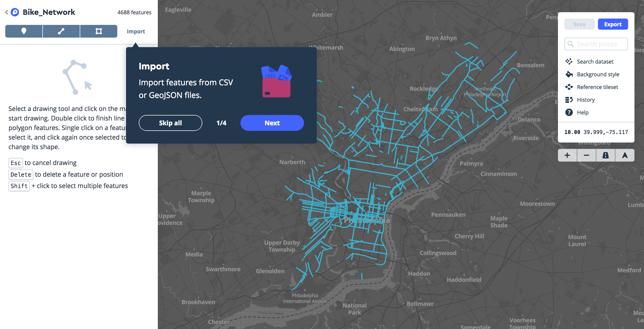The width and height of the screenshot is (644, 329).
Task: Click the Glenolden map label
Action: tap(270, 271)
